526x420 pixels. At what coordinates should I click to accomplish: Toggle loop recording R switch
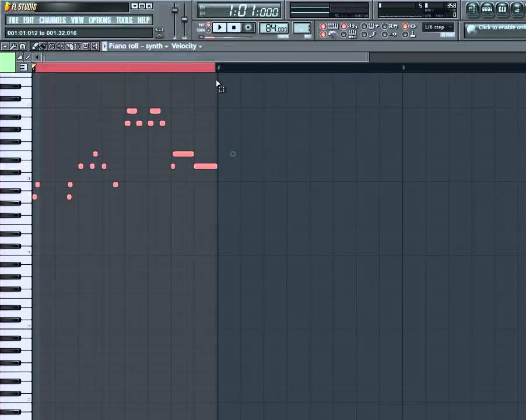tap(385, 26)
